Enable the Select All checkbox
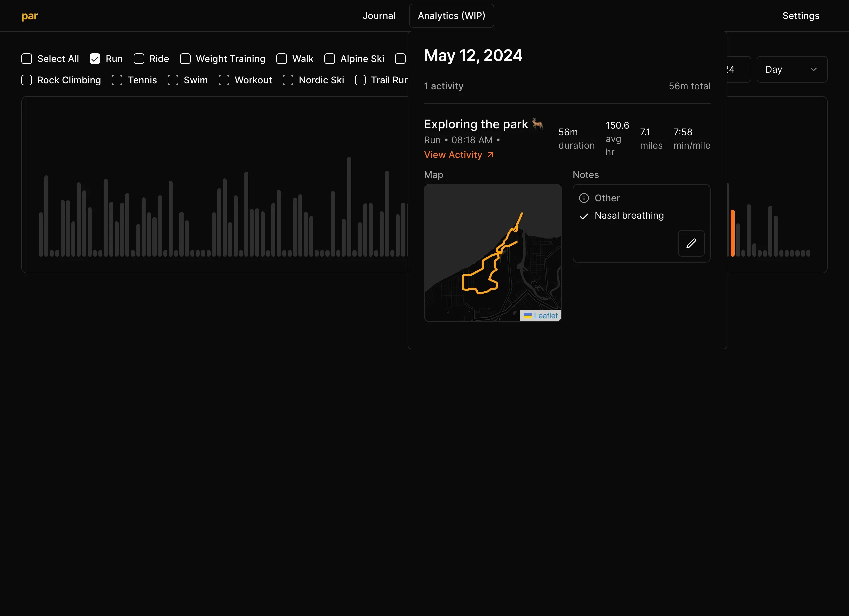 [x=27, y=59]
